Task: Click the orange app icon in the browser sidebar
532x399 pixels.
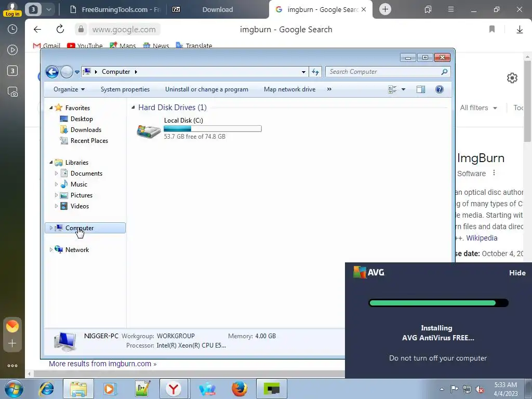Action: point(12,326)
